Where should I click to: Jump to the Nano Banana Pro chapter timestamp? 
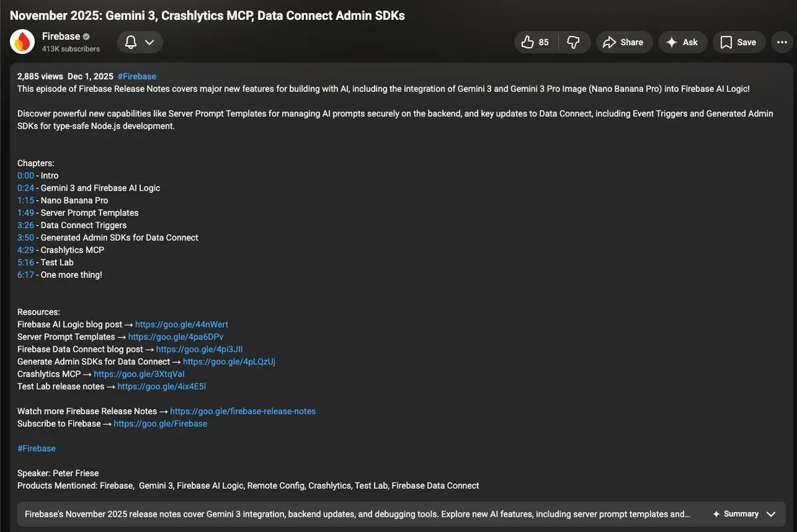pos(25,199)
